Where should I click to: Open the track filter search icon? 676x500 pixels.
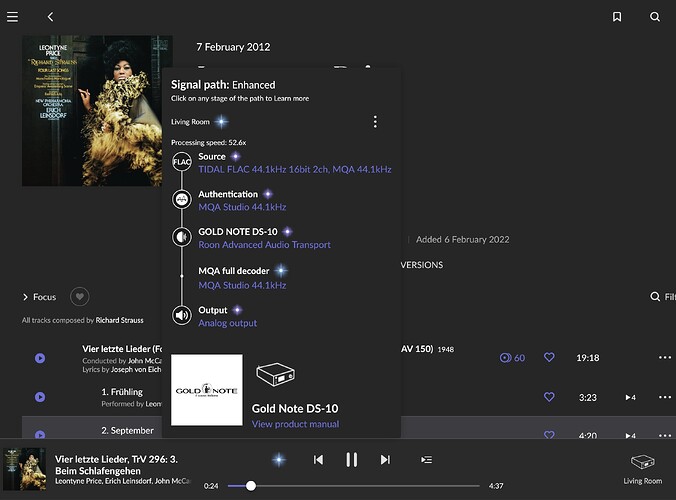pos(655,297)
